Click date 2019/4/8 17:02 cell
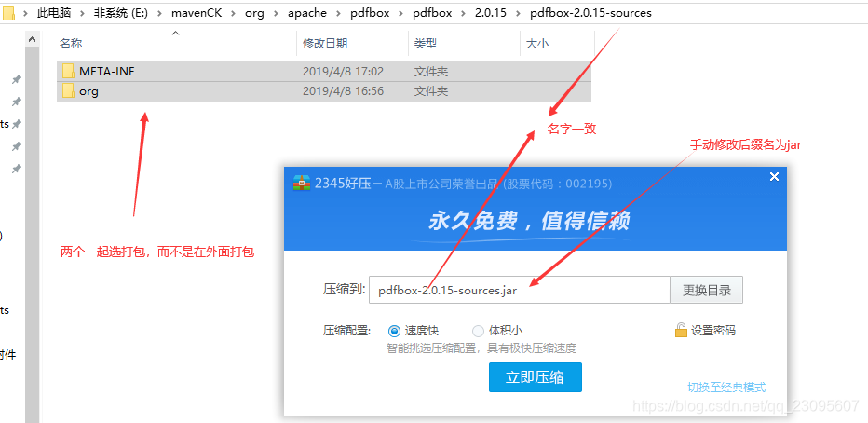Image resolution: width=868 pixels, height=423 pixels. tap(344, 72)
